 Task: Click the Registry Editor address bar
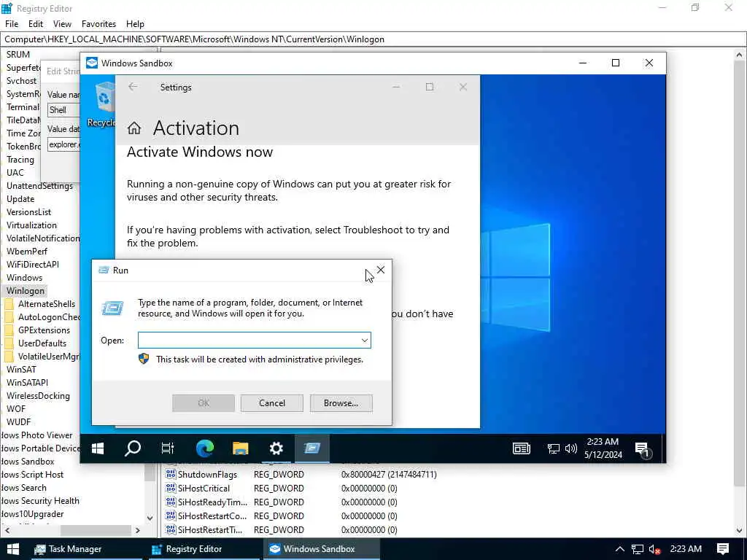373,39
